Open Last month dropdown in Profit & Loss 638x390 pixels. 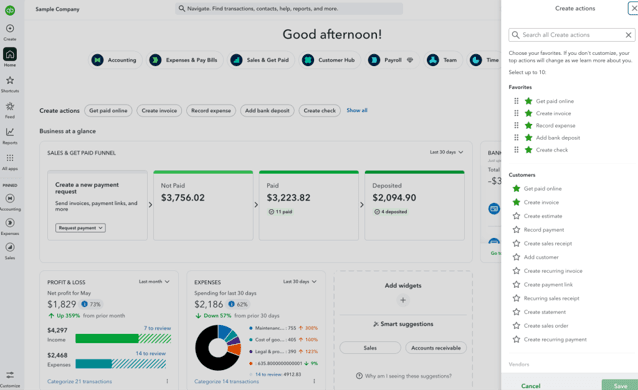154,282
